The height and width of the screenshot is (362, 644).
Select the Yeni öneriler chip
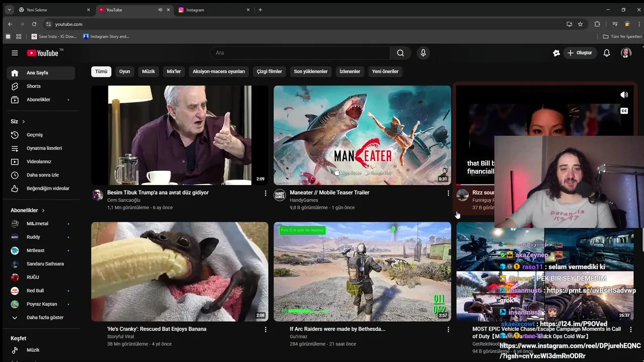click(x=385, y=71)
